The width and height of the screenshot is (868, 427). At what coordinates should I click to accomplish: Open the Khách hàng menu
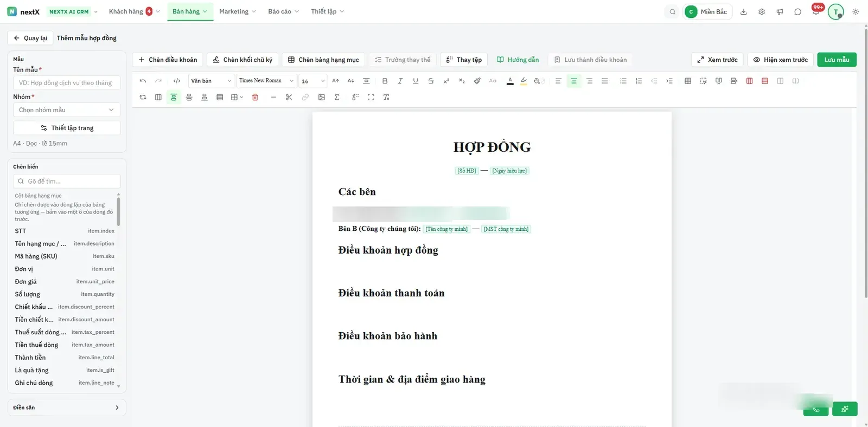pos(135,11)
